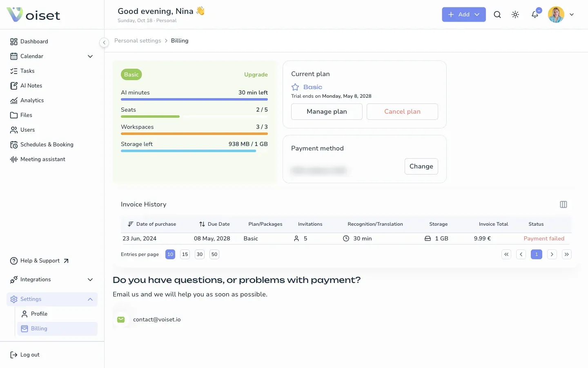Screen dimensions: 588x368
Task: Click the Cancel plan button
Action: [x=402, y=112]
